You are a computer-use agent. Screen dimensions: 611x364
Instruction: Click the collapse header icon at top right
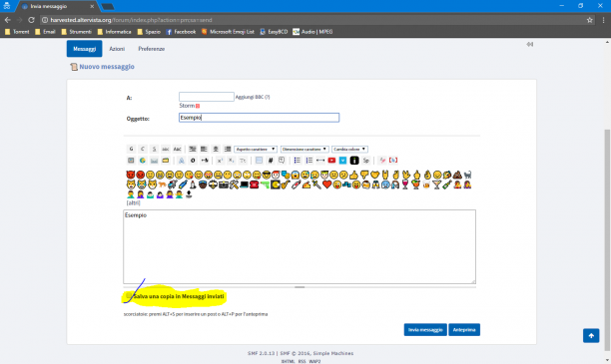pos(529,45)
